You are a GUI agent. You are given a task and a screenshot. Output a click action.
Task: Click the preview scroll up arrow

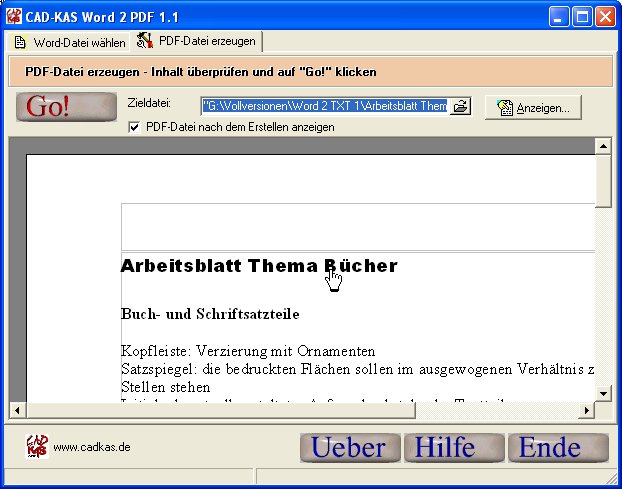[x=603, y=146]
